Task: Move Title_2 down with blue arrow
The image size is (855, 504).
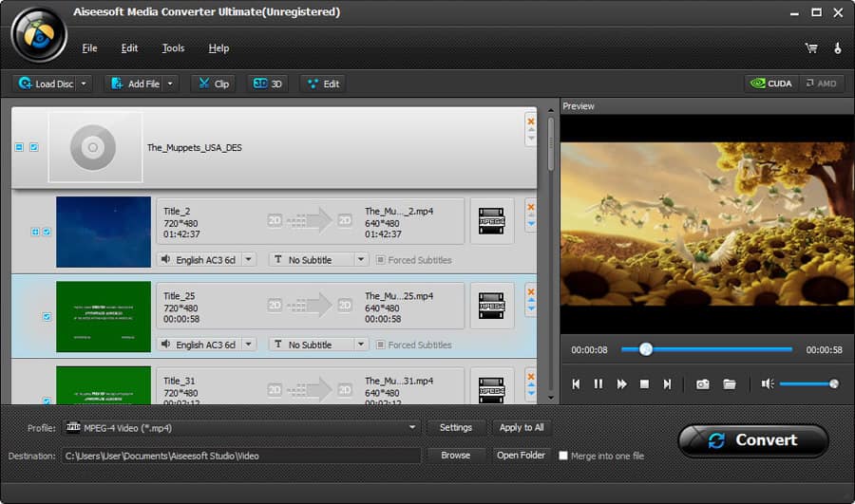Action: click(x=531, y=224)
